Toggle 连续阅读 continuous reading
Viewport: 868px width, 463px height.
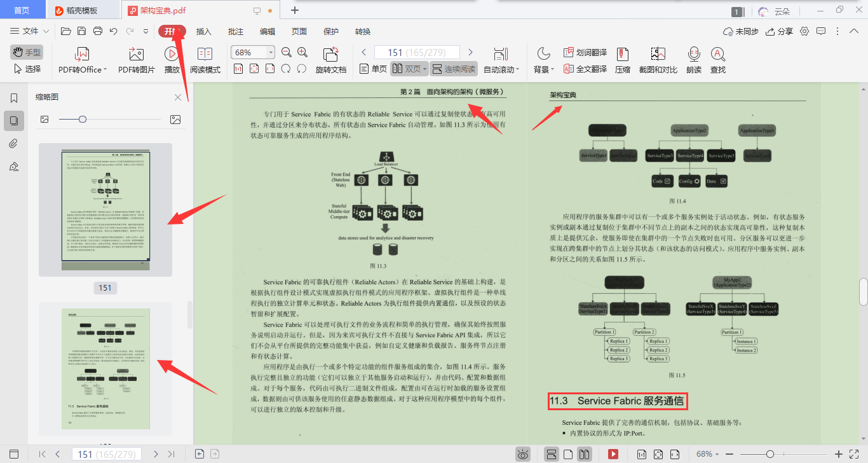[454, 69]
